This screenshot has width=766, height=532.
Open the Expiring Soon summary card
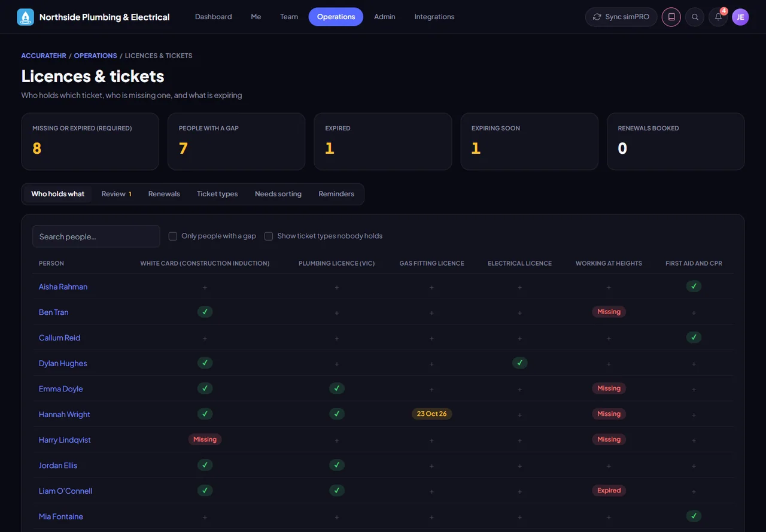[x=530, y=141]
